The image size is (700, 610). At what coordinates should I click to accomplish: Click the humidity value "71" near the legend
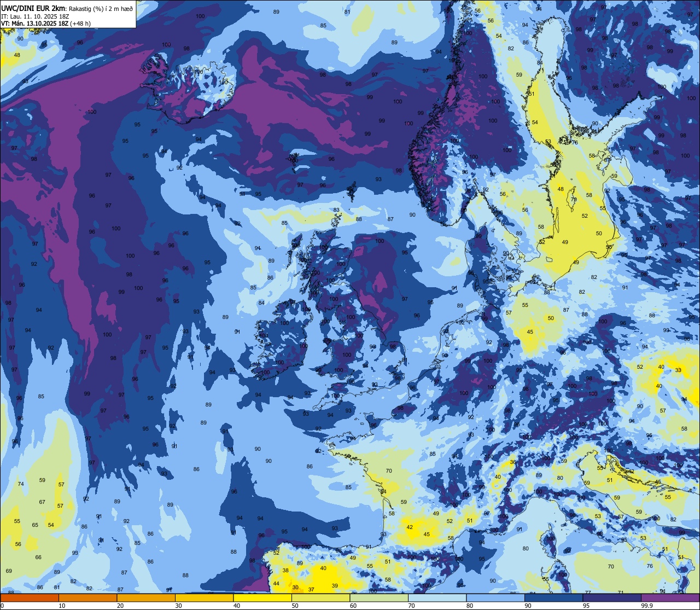tap(621, 592)
